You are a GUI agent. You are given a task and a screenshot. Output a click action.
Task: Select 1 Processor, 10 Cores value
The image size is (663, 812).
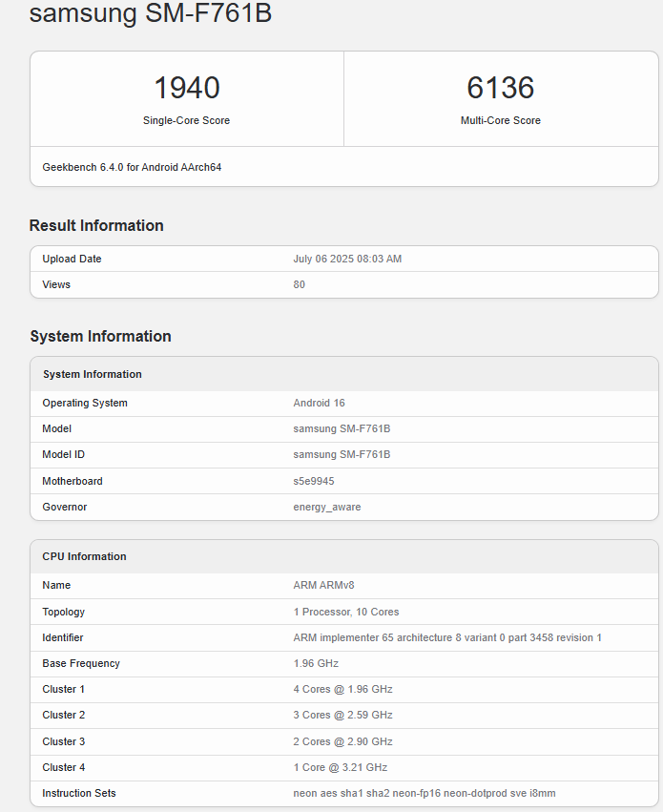coord(346,612)
